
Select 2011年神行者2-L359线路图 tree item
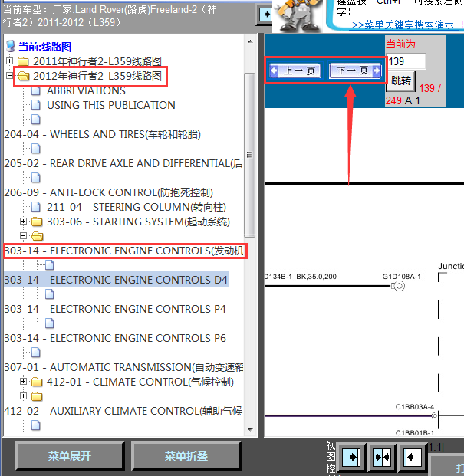pyautogui.click(x=97, y=61)
